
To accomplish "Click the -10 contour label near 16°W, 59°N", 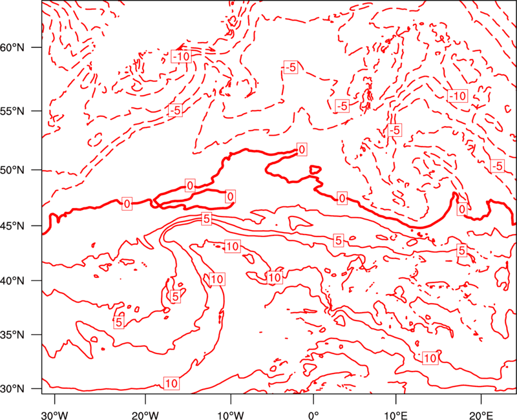I will (x=181, y=57).
